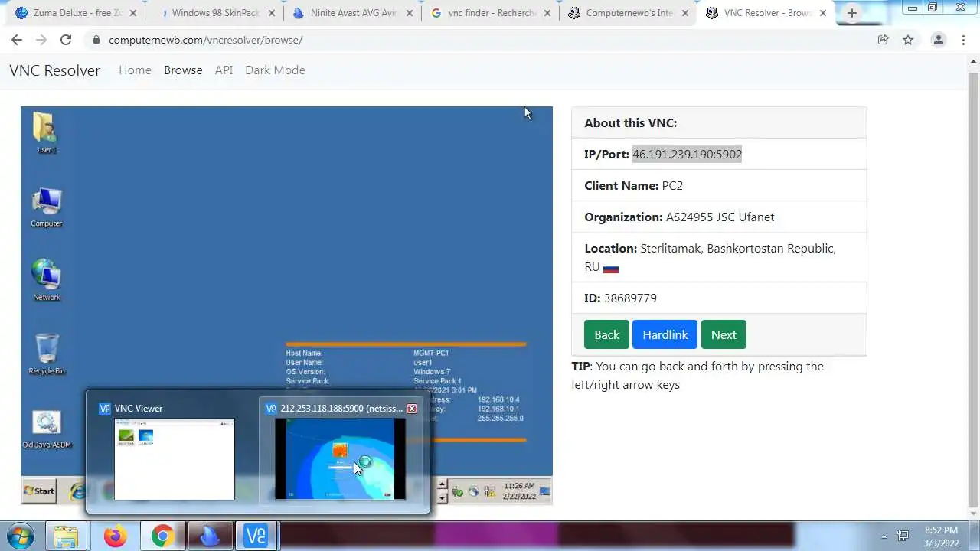
Task: Click the Recycle Bin icon
Action: point(46,354)
